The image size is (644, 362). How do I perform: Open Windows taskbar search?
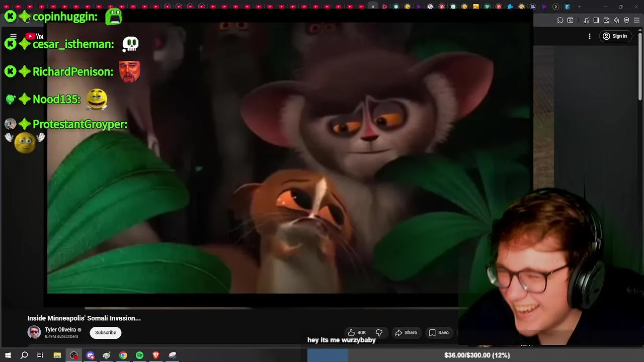(24, 355)
